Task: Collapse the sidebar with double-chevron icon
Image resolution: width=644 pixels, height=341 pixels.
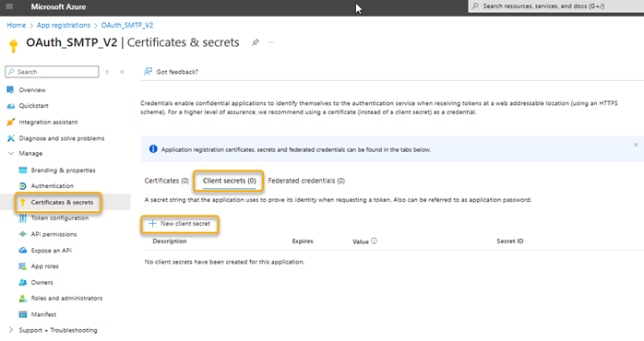Action: [x=122, y=72]
